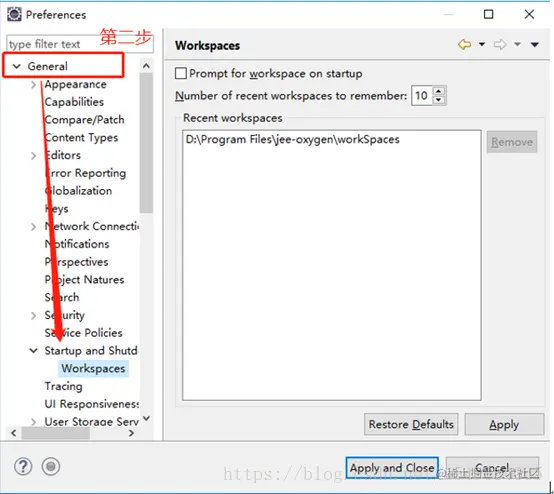Select Security preferences page
This screenshot has width=554, height=494.
[65, 315]
